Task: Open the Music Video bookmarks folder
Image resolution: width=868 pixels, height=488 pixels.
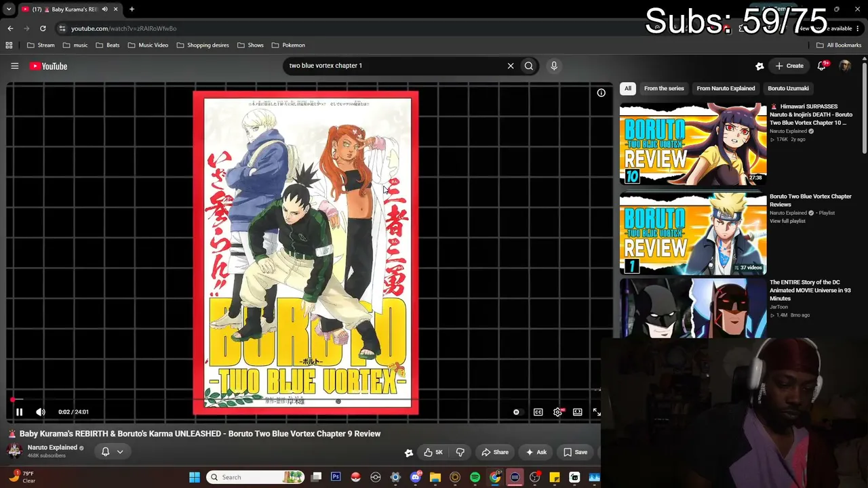Action: 148,45
